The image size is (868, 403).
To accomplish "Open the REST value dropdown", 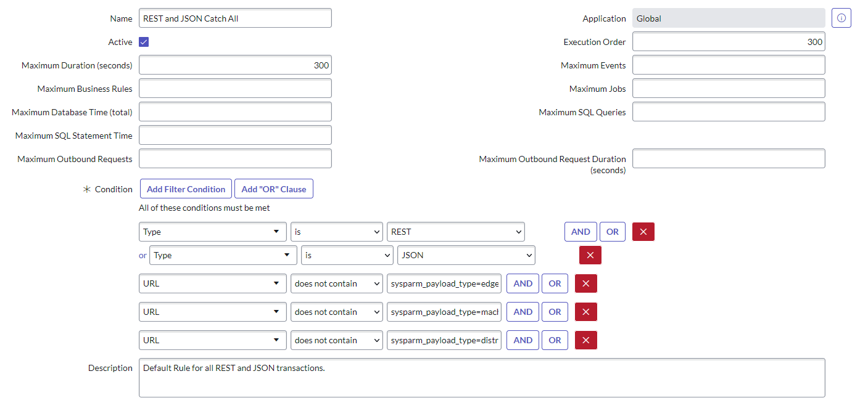I will pyautogui.click(x=455, y=232).
